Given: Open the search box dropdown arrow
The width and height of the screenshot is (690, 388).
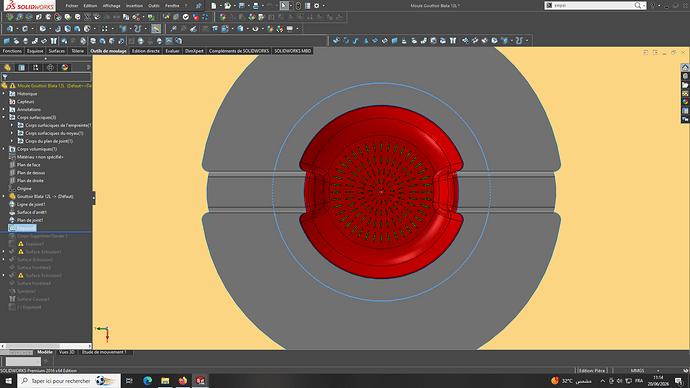Looking at the screenshot, I should (x=644, y=6).
